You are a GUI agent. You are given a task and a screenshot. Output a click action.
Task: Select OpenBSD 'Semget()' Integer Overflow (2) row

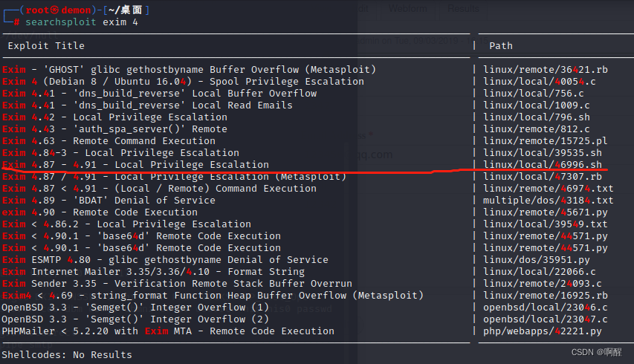click(135, 319)
